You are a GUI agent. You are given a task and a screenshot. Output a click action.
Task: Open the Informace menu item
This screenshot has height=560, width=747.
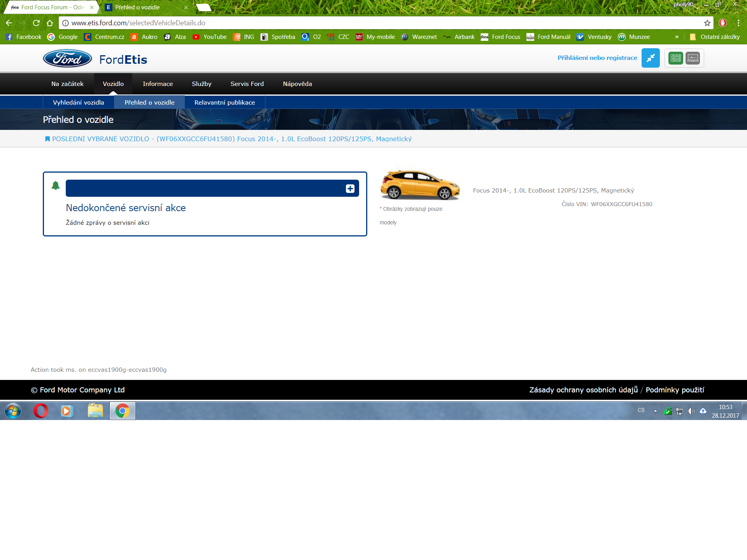click(158, 84)
